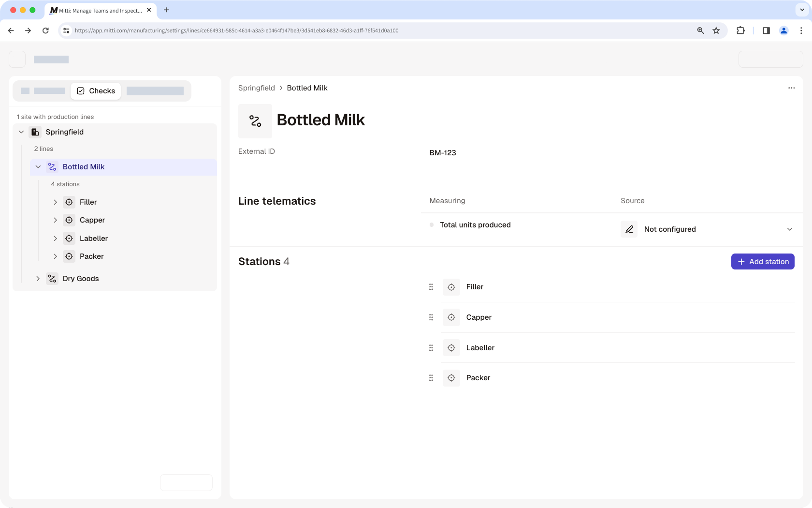Viewport: 812px width, 508px height.
Task: Click the Bottled Milk line icon in header
Action: [x=255, y=121]
